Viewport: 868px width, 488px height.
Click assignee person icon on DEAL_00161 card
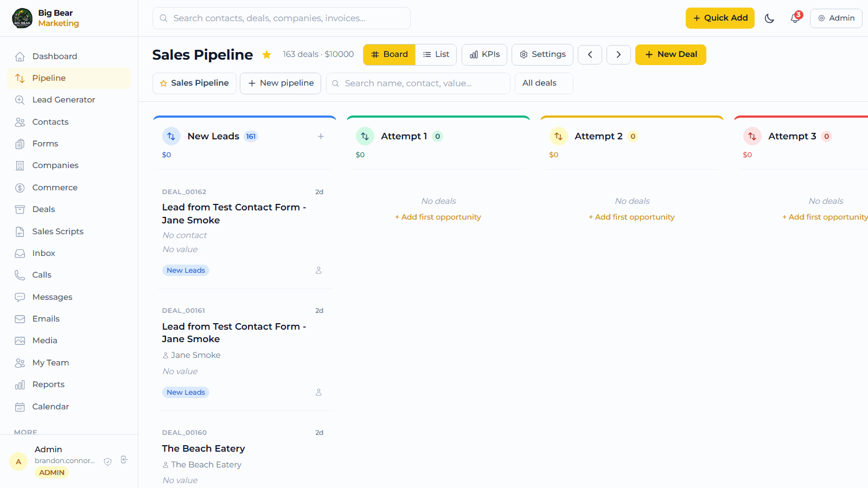(x=318, y=392)
